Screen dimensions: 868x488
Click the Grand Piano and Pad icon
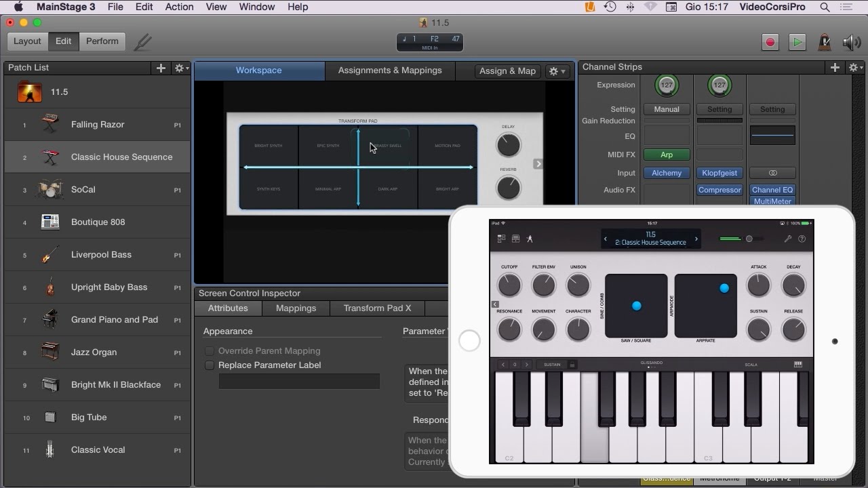50,319
